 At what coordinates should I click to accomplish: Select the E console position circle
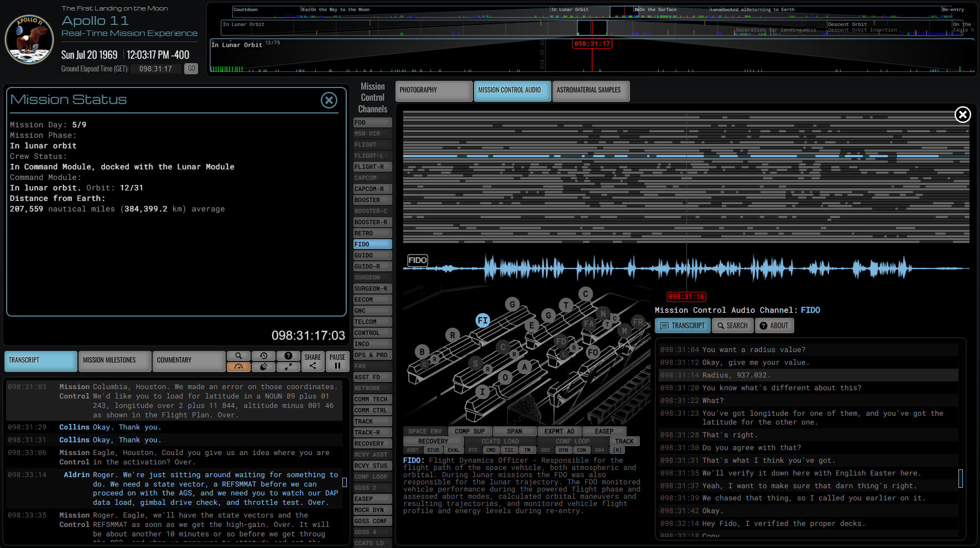pyautogui.click(x=531, y=325)
